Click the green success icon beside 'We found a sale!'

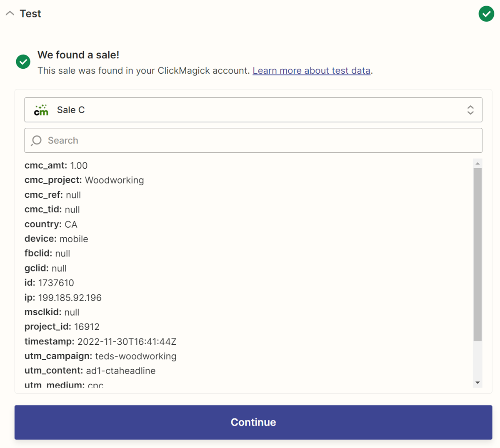click(x=23, y=62)
